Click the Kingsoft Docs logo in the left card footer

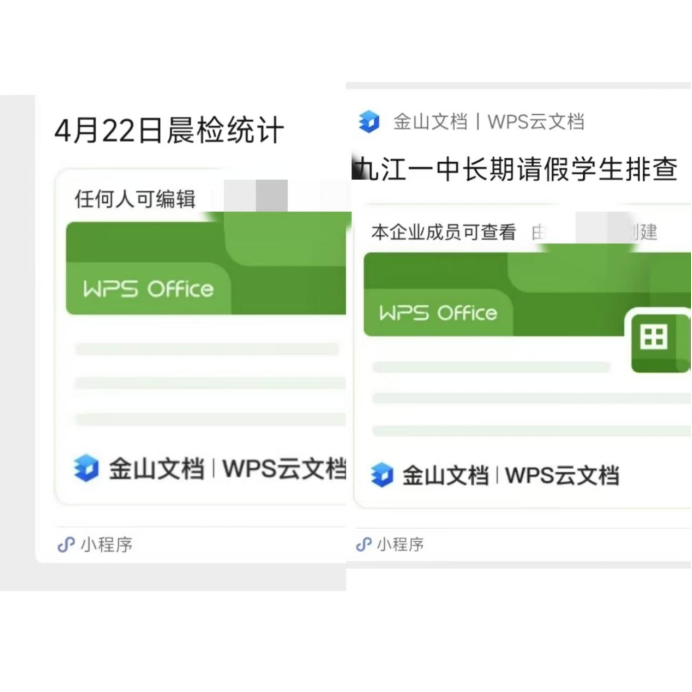86,467
